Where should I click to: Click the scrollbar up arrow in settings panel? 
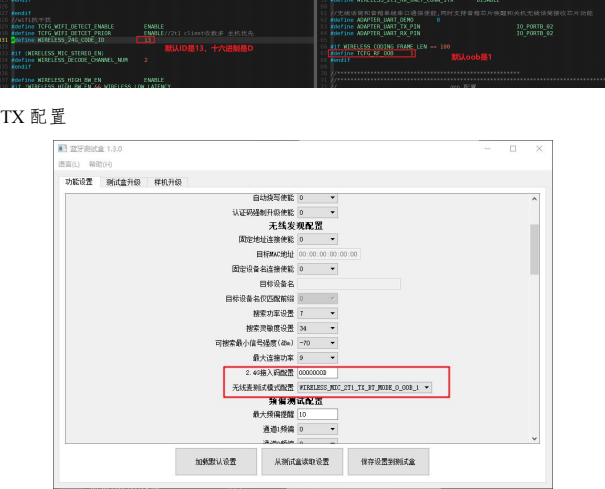tap(534, 199)
